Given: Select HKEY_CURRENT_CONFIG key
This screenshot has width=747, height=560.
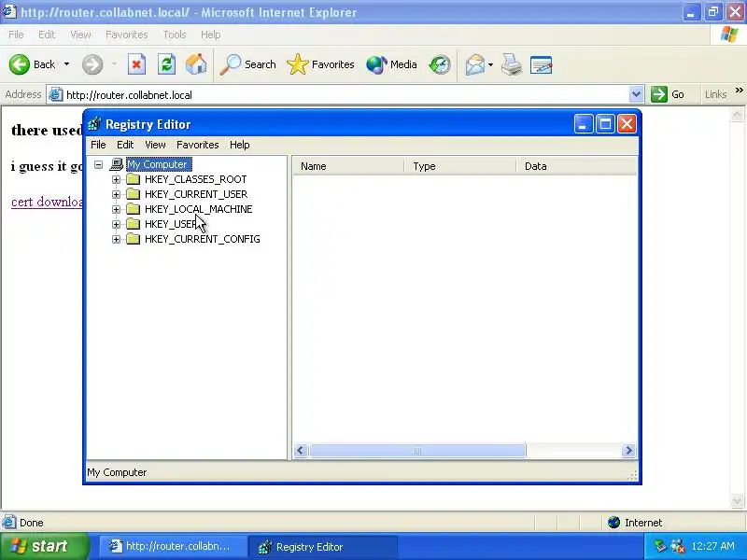Looking at the screenshot, I should [202, 239].
